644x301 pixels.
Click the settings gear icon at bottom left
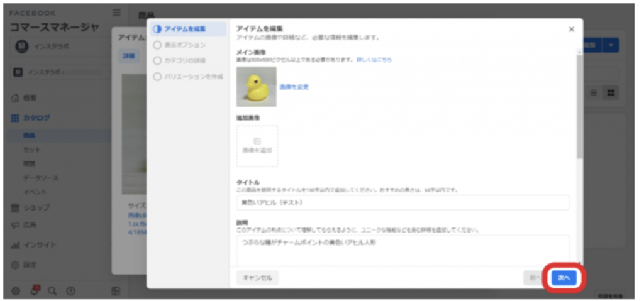[x=16, y=290]
